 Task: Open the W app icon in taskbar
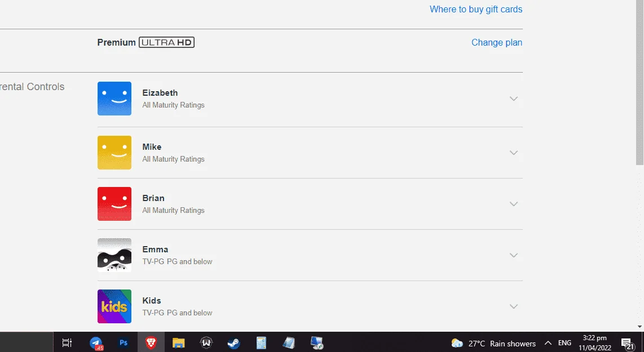click(206, 342)
